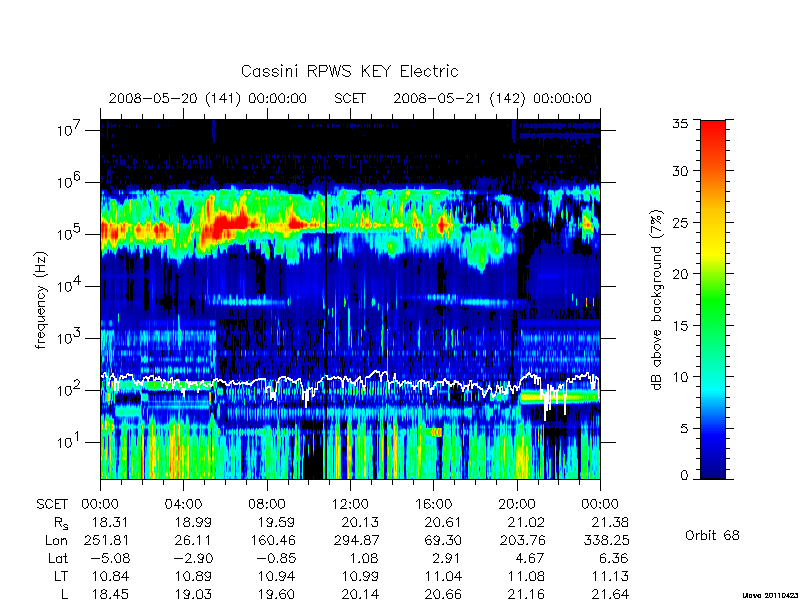Click inside the frequency-time spectrogram plot
The width and height of the screenshot is (800, 600).
(350, 299)
